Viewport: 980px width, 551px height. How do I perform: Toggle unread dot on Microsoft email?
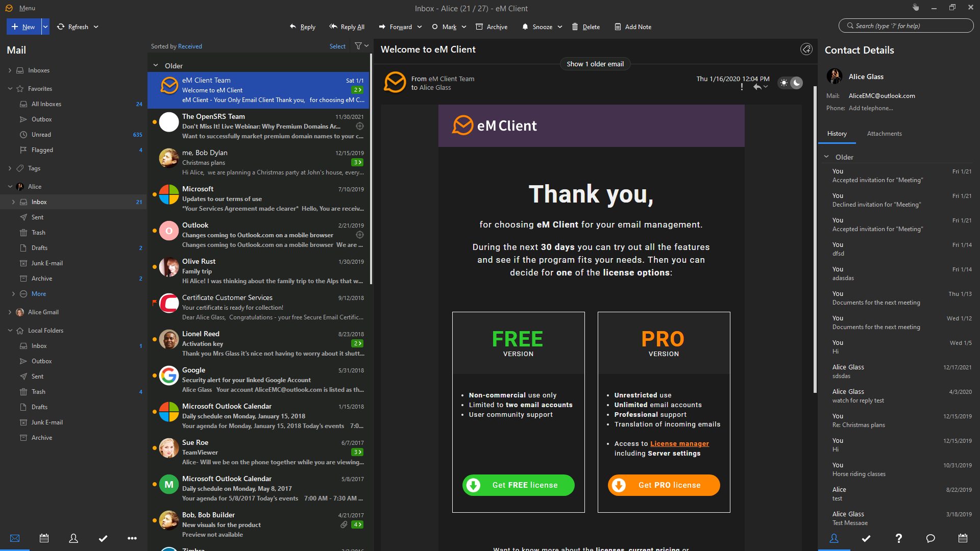tap(155, 194)
